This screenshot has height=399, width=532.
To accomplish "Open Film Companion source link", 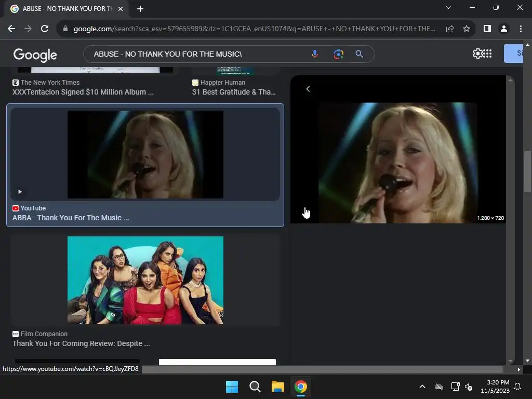I will (x=44, y=334).
